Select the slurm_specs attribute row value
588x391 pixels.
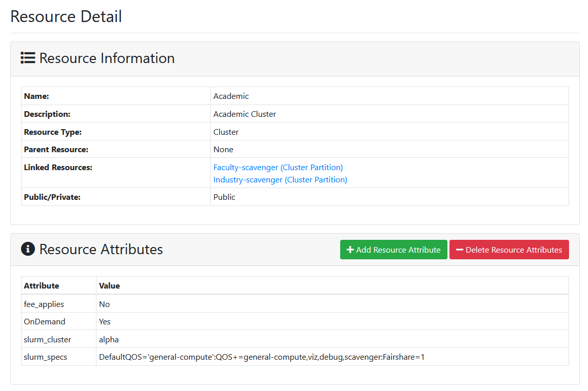tap(261, 357)
